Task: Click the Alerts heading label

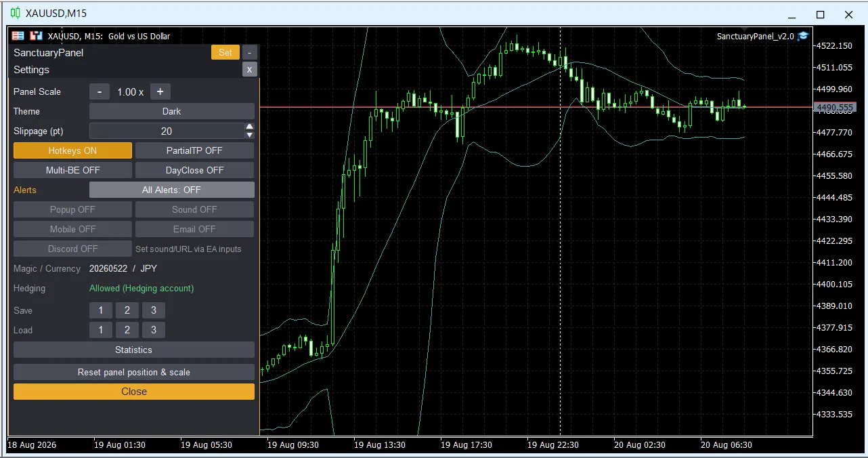Action: (25, 190)
